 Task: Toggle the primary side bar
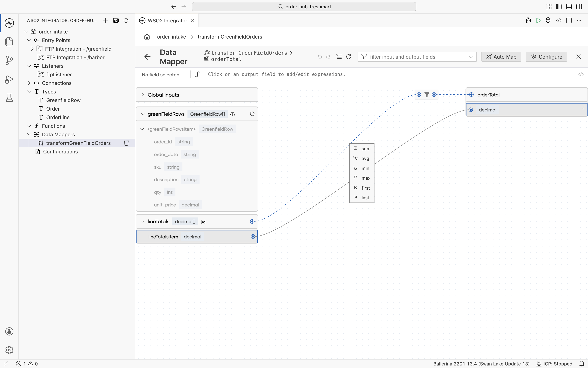coord(559,7)
